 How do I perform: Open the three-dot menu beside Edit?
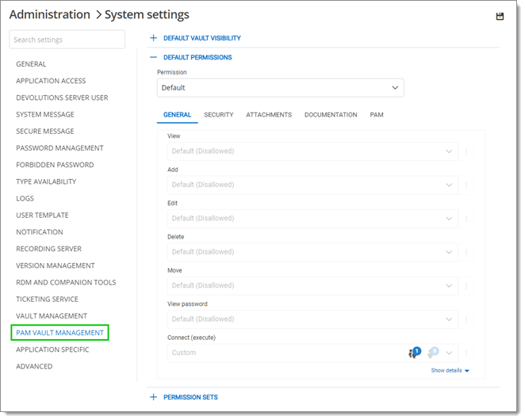click(x=466, y=219)
